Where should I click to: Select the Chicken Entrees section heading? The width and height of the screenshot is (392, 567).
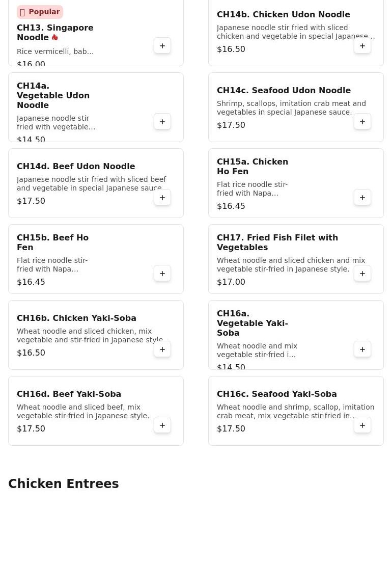(x=64, y=484)
